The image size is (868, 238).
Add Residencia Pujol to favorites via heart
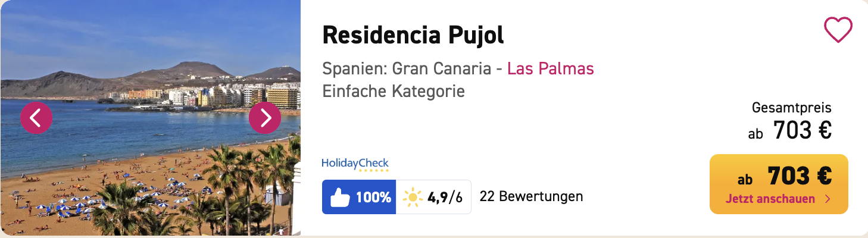(838, 30)
